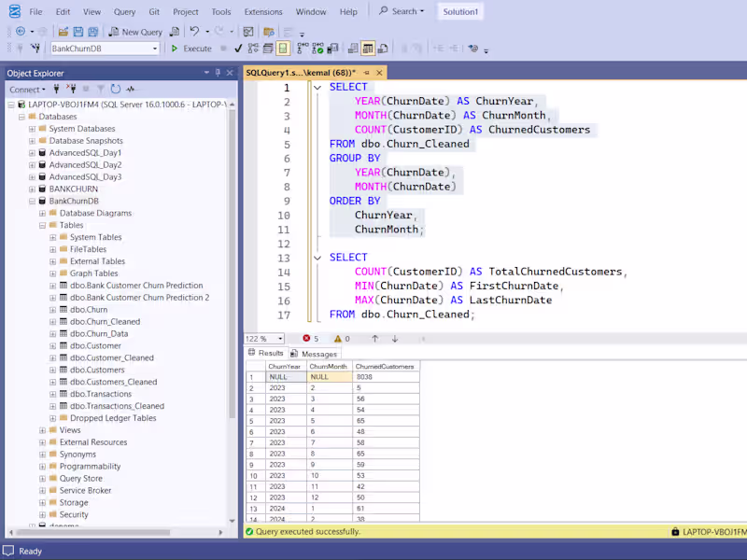This screenshot has height=560, width=747.
Task: Expand the dbo.Transactions table node
Action: tap(52, 394)
